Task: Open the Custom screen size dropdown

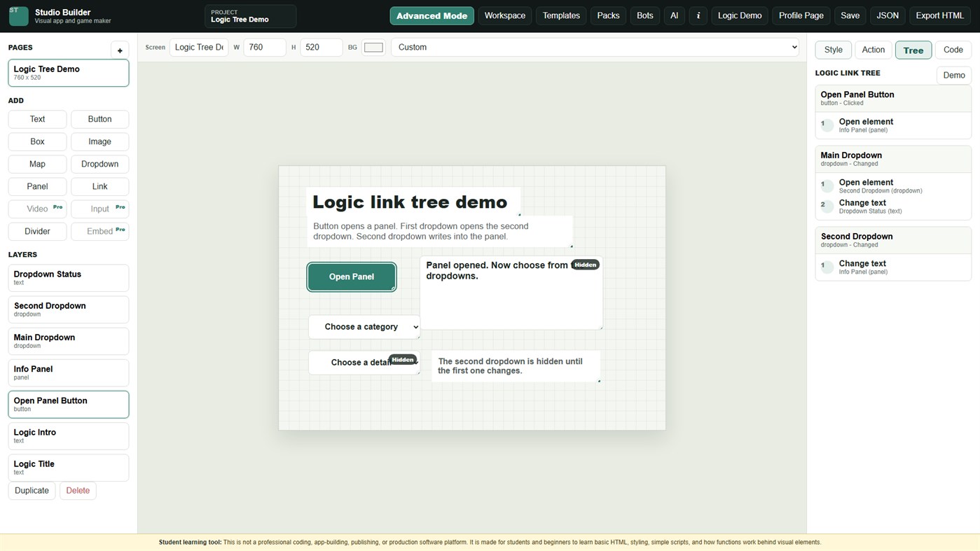Action: tap(595, 47)
